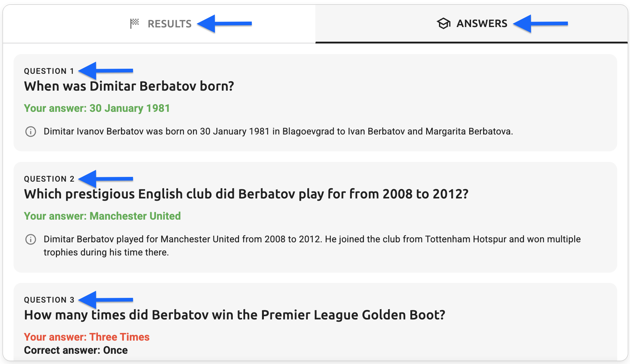This screenshot has height=364, width=630.
Task: Click the Dimitar Berbatov birth date question
Action: (129, 86)
